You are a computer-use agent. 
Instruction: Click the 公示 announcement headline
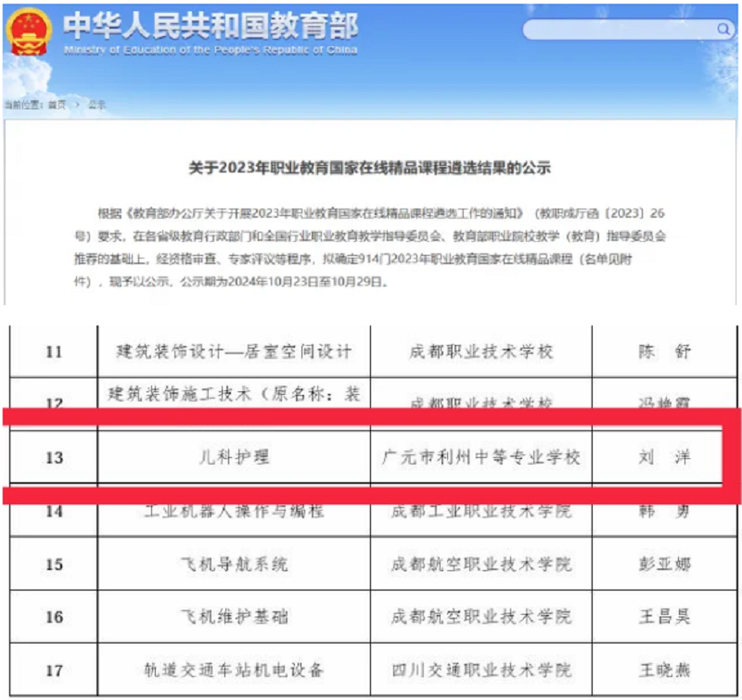[x=370, y=168]
